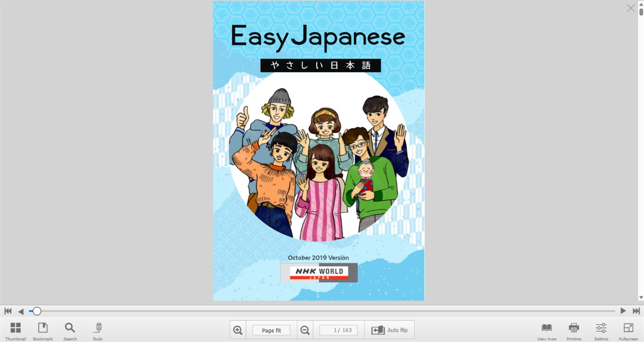The width and height of the screenshot is (644, 342).
Task: Open the Bookmark panel
Action: click(x=43, y=331)
